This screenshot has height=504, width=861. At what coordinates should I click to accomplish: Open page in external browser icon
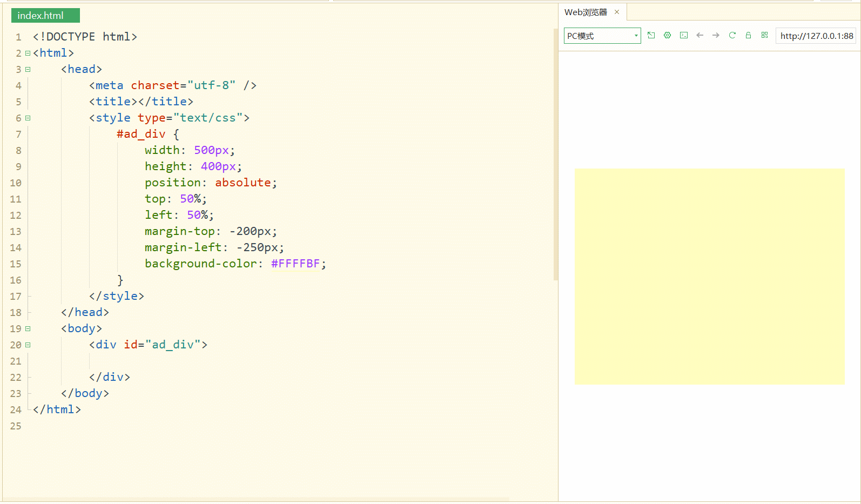click(651, 35)
